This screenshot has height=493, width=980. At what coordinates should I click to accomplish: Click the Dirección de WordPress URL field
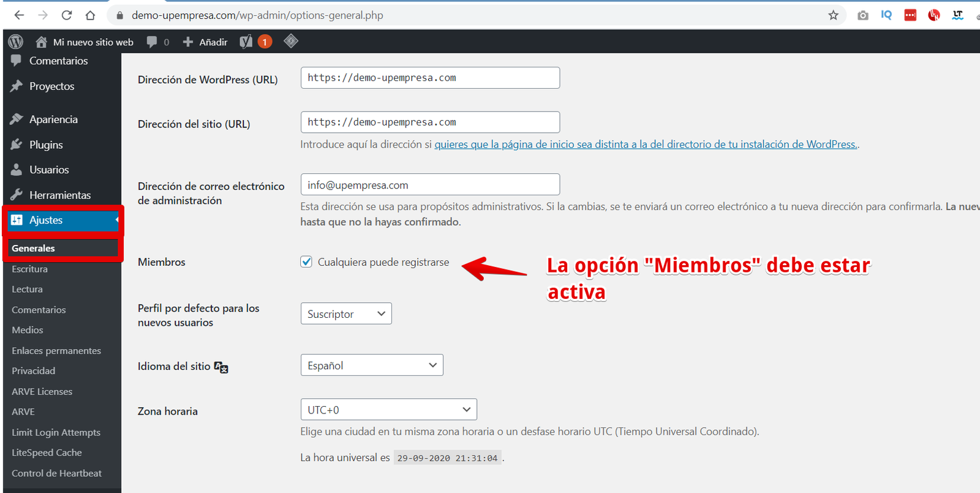(430, 78)
